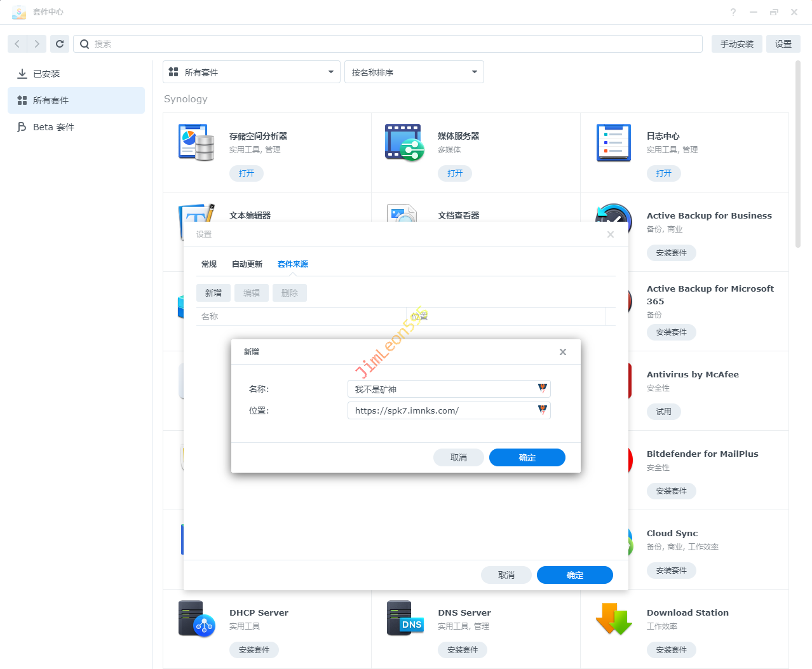Click the DNS Server package icon
This screenshot has height=669, width=812.
point(405,619)
